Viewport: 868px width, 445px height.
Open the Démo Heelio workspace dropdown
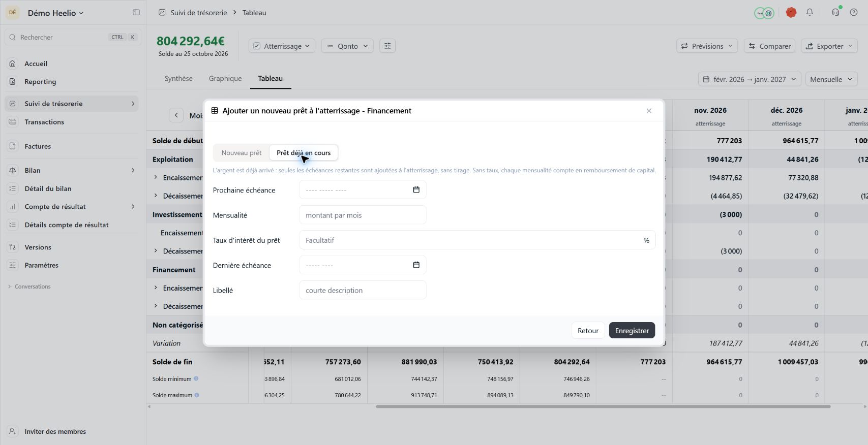pos(56,13)
